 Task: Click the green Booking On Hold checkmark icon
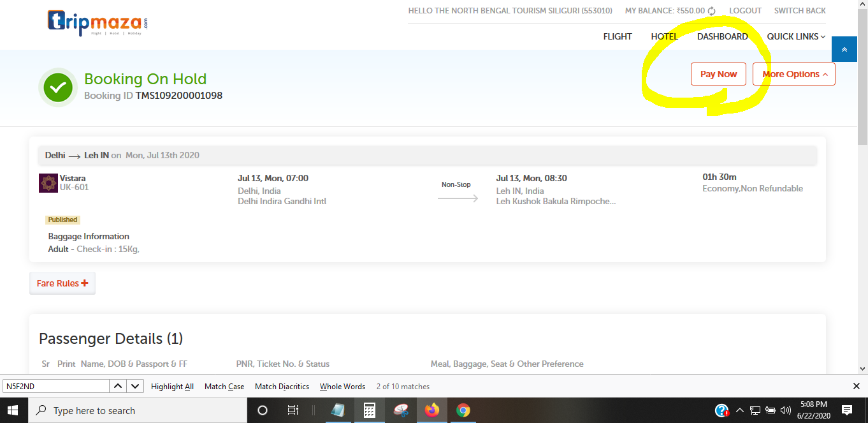pyautogui.click(x=59, y=87)
